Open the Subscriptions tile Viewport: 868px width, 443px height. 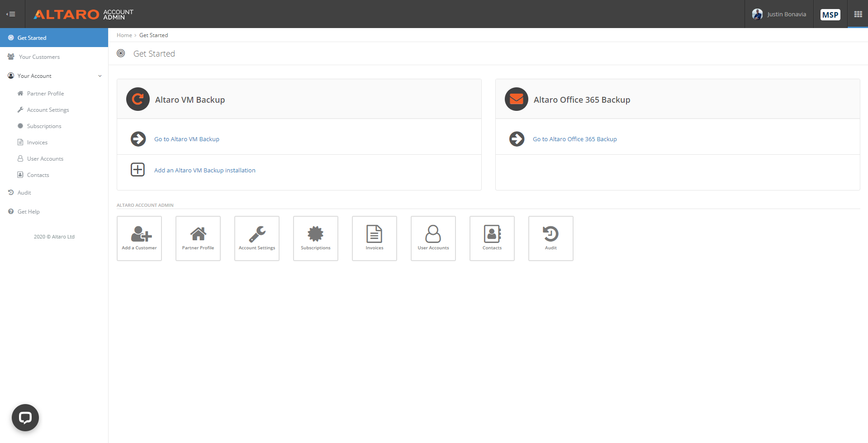point(316,238)
